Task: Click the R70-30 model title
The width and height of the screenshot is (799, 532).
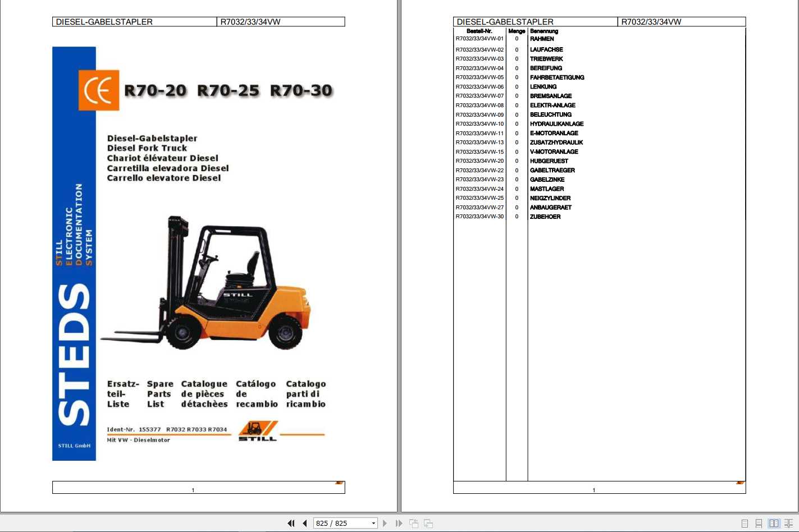Action: 302,90
